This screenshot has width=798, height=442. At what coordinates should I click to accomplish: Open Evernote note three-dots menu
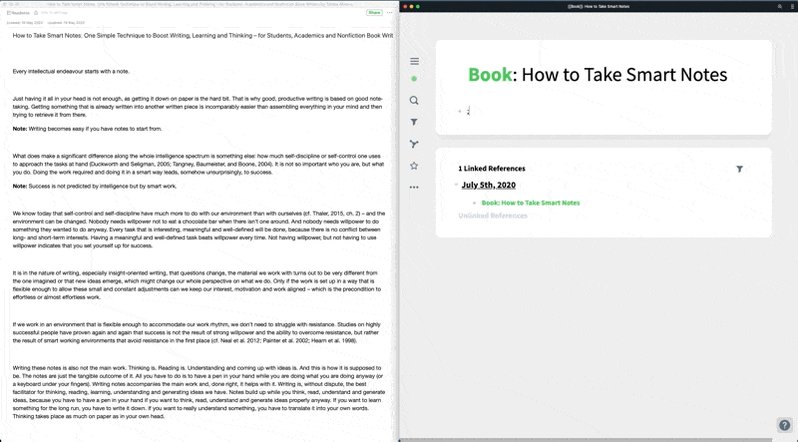pyautogui.click(x=390, y=13)
